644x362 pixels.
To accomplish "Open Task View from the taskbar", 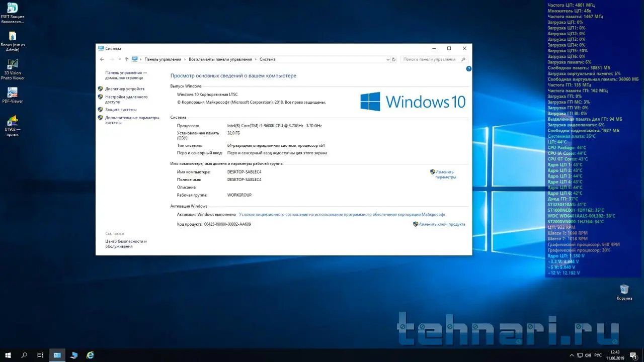I will (40, 355).
